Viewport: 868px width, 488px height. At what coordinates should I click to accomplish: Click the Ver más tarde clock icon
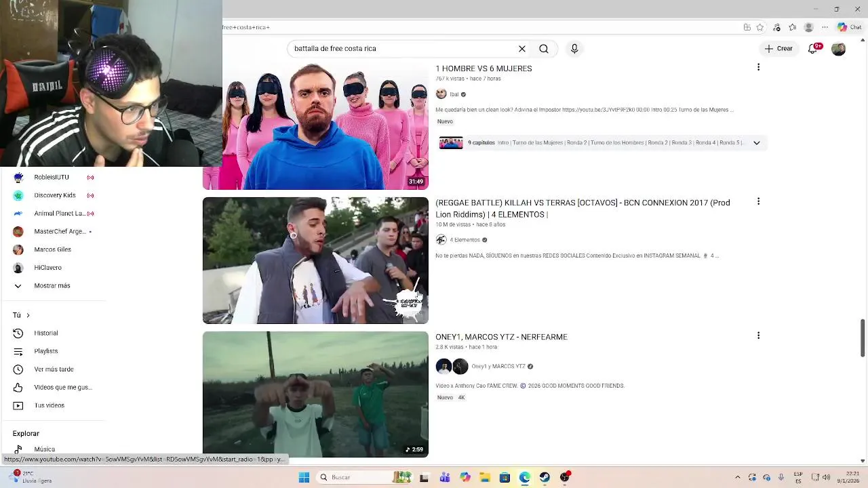[18, 369]
